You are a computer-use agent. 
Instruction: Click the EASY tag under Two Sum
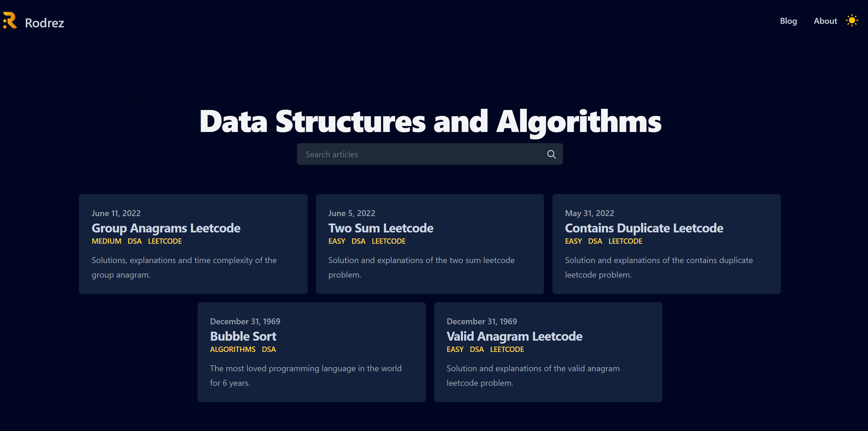337,241
